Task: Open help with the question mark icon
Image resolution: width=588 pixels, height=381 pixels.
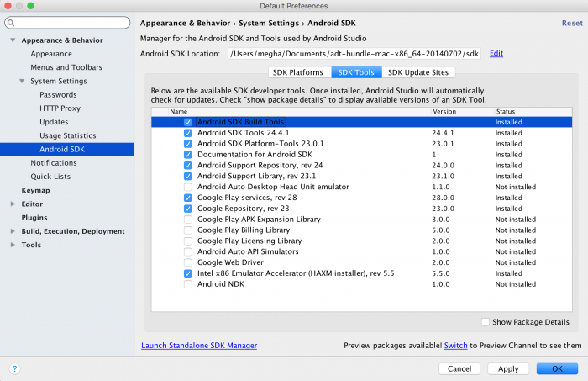Action: pyautogui.click(x=14, y=368)
